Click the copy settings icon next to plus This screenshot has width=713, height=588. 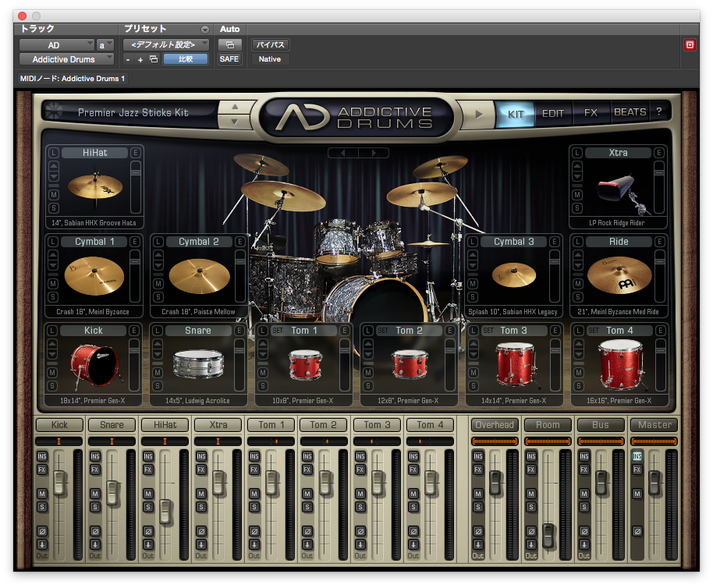pos(154,59)
